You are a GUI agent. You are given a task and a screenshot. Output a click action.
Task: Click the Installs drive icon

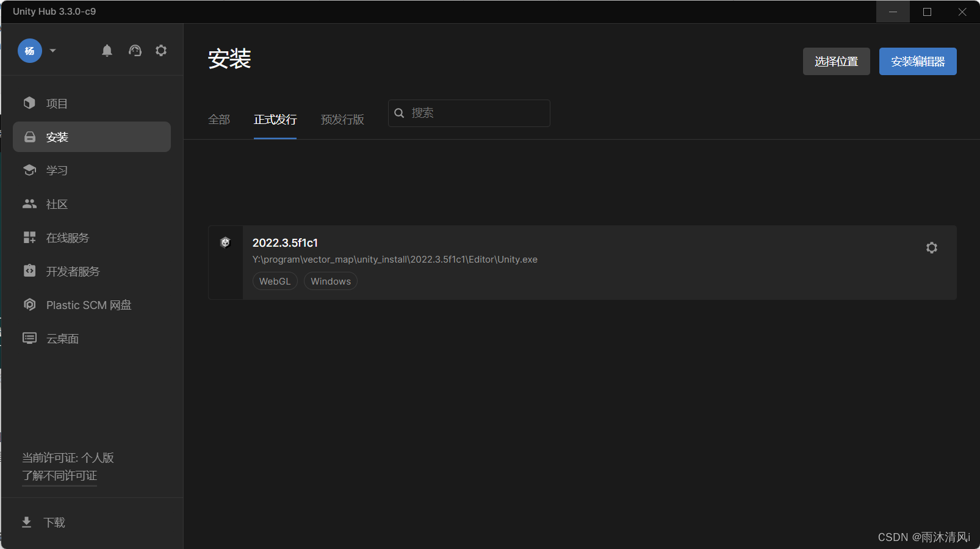pos(29,137)
